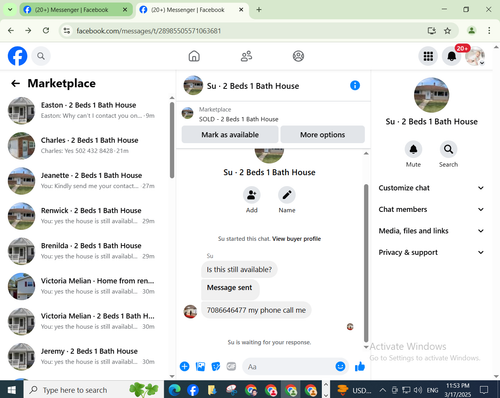Image resolution: width=500 pixels, height=398 pixels.
Task: Select the second Messenger browser tab
Action: point(192,10)
